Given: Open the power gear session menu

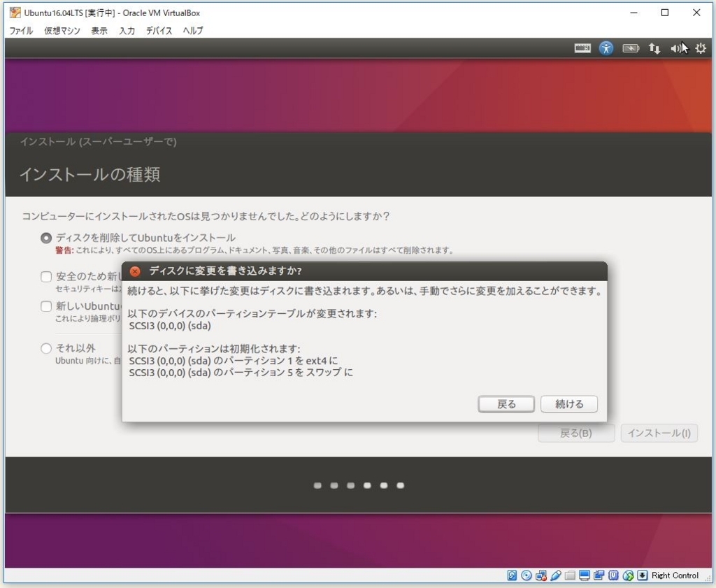Looking at the screenshot, I should tap(701, 48).
